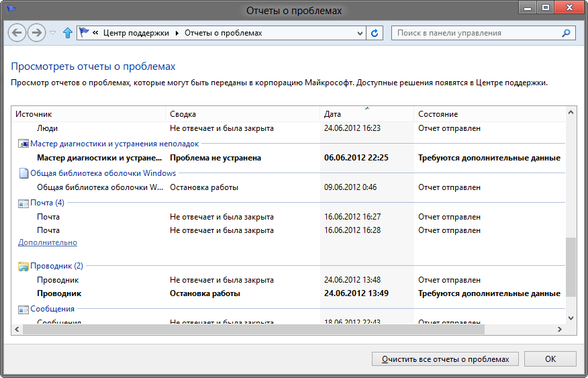Show more mail reports via 'Дополнительно'
The height and width of the screenshot is (378, 588).
coord(48,242)
